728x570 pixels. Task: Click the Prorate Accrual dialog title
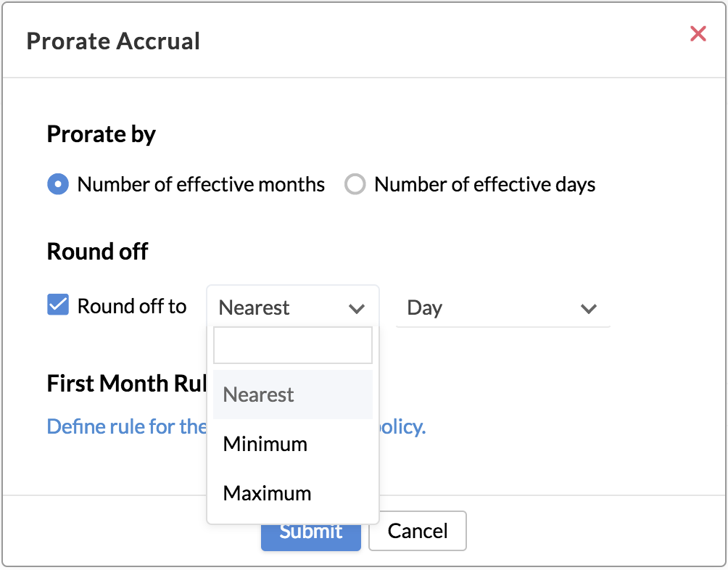tap(113, 41)
